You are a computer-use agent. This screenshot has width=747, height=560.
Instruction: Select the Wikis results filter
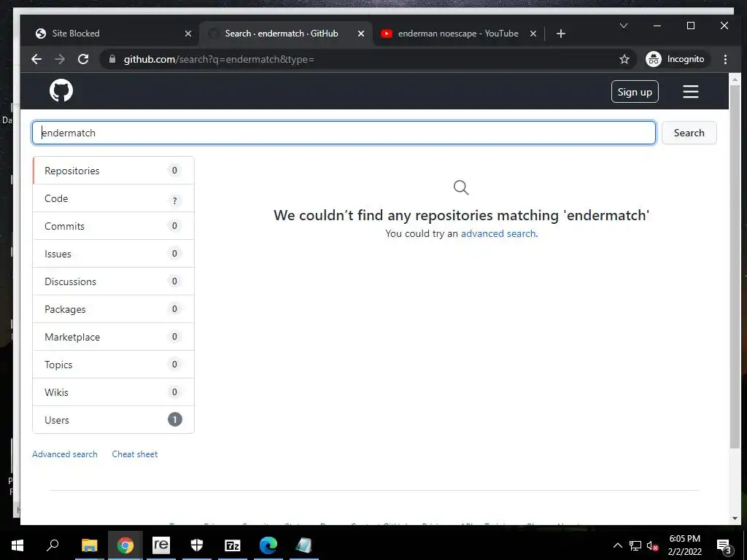pos(113,392)
